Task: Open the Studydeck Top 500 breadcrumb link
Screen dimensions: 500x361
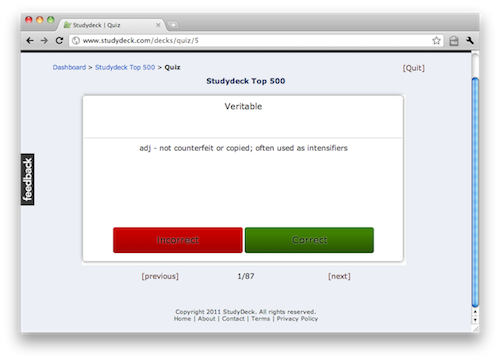Action: [125, 67]
